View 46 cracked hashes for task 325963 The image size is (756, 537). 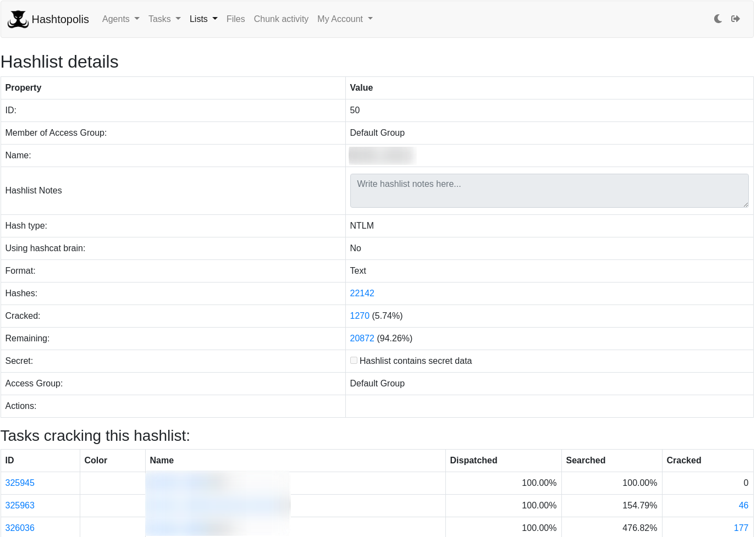tap(743, 505)
